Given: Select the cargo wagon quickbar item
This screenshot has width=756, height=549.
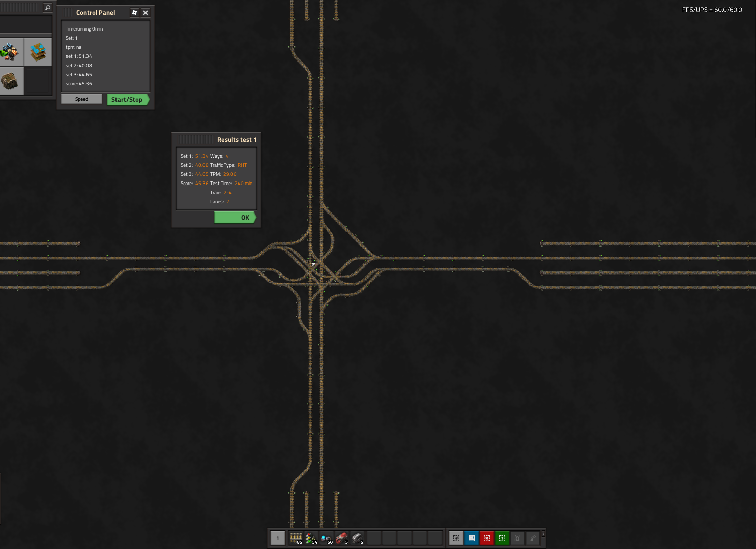Looking at the screenshot, I should point(357,538).
